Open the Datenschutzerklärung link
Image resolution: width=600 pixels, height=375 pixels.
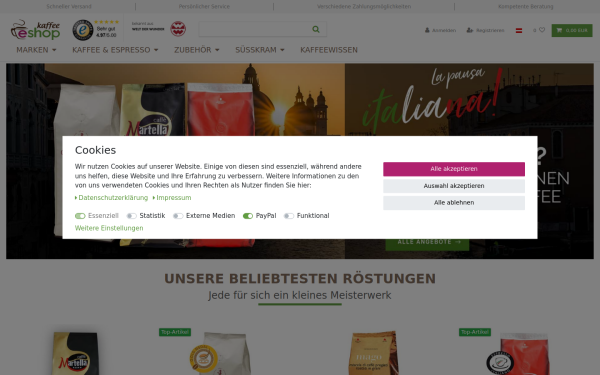113,198
